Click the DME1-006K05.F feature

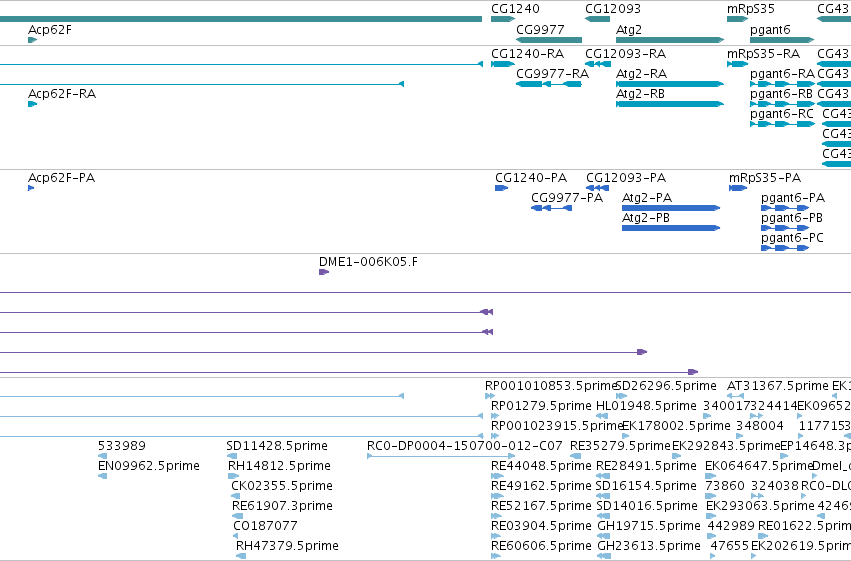pos(324,272)
